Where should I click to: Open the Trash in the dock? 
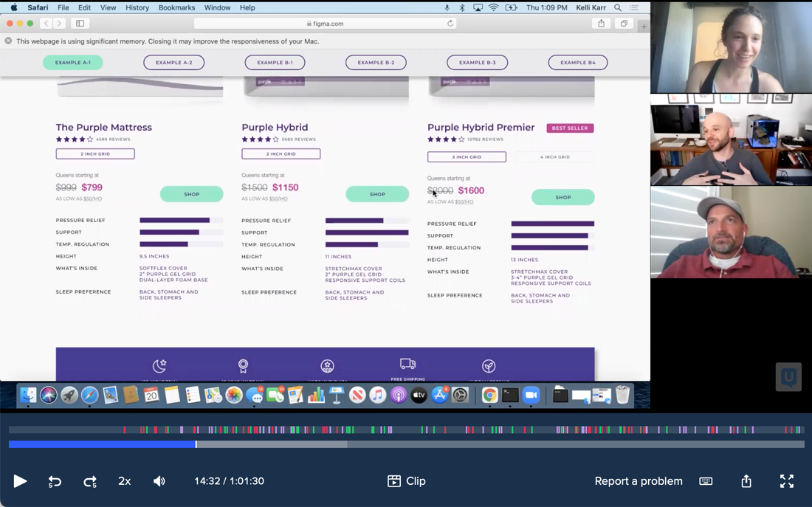[622, 395]
